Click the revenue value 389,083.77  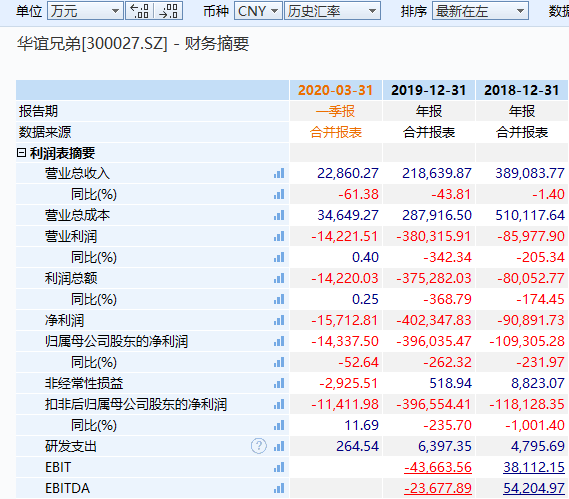[530, 173]
